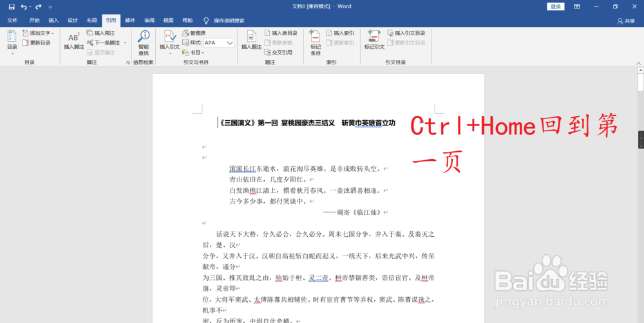Click 下一条脚注 button
Image resolution: width=644 pixels, height=323 pixels.
pos(104,42)
